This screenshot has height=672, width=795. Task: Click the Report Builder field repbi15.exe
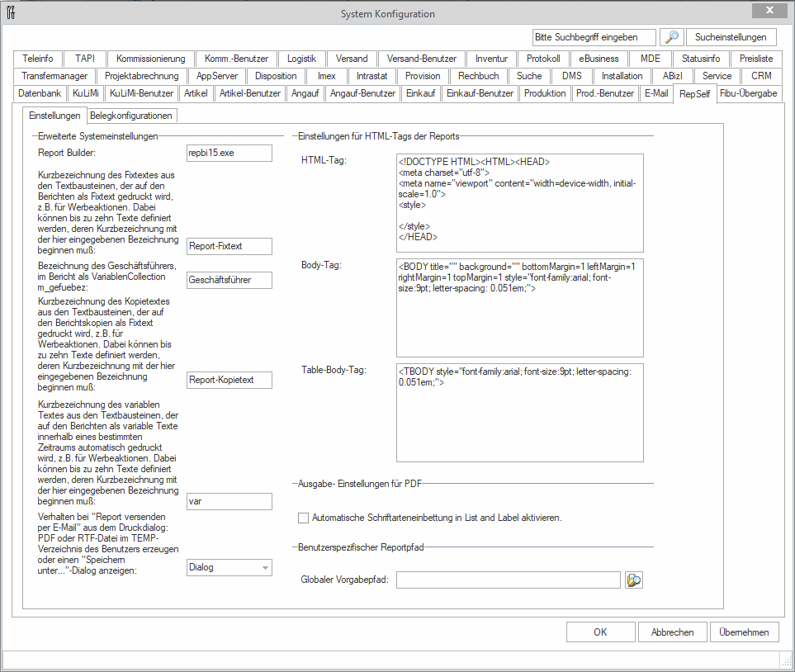pos(230,154)
